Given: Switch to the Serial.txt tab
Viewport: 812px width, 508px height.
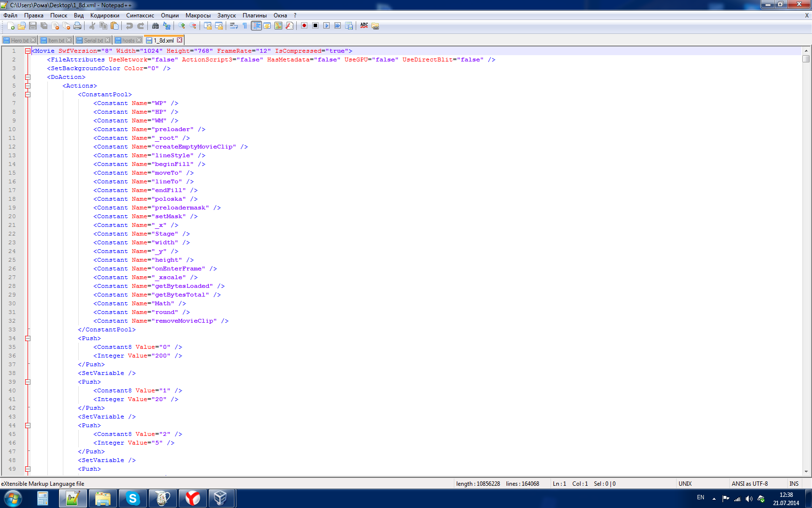Looking at the screenshot, I should 93,40.
